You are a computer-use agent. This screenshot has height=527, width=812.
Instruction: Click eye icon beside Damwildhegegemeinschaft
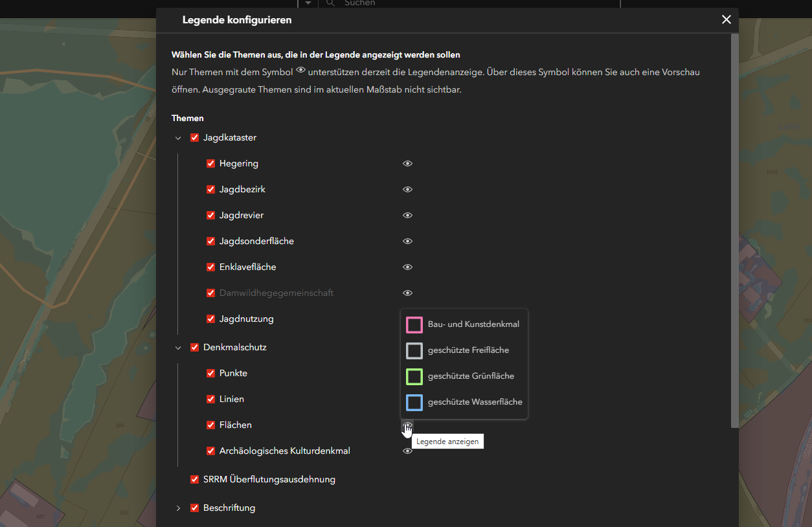pos(407,293)
